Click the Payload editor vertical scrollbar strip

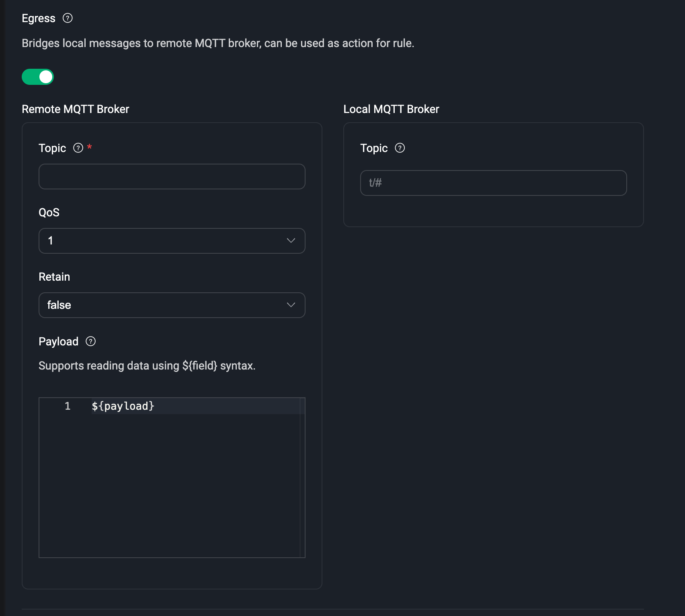pyautogui.click(x=302, y=478)
